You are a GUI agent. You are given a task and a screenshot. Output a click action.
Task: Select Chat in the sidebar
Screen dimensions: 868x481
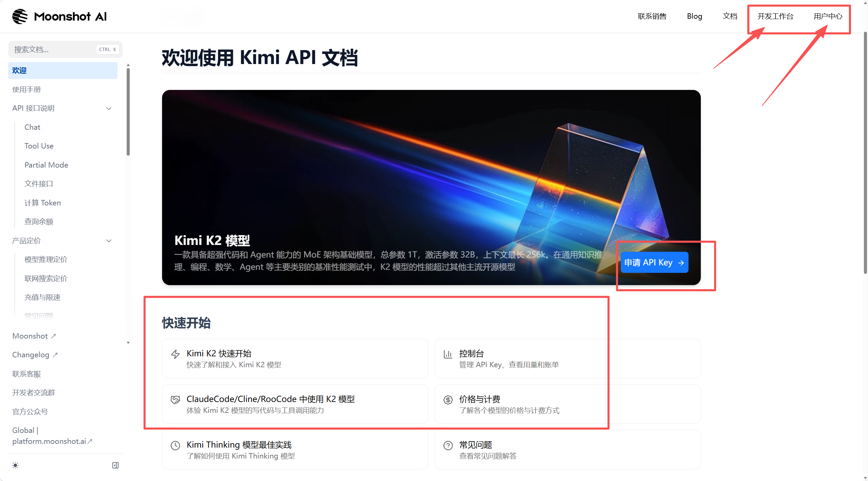[32, 127]
